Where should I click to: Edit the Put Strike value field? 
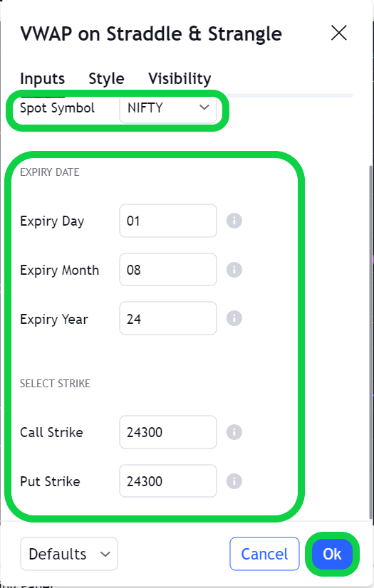click(168, 481)
